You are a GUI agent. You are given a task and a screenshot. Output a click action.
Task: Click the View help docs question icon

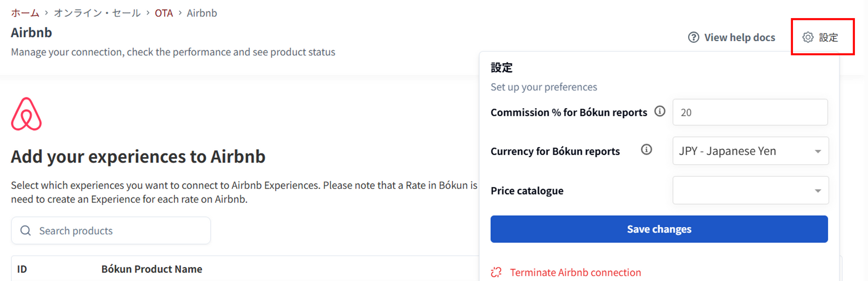pyautogui.click(x=693, y=37)
